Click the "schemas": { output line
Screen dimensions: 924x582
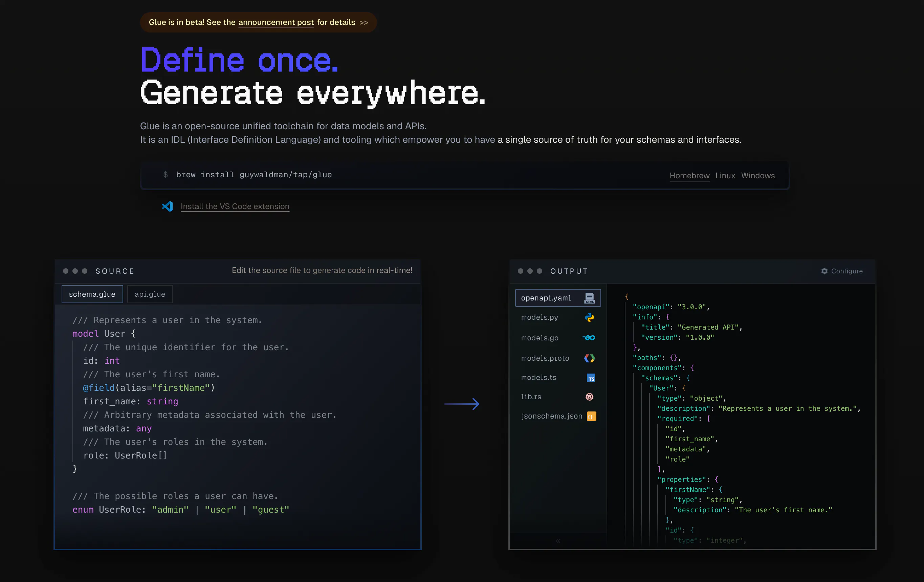click(x=665, y=378)
